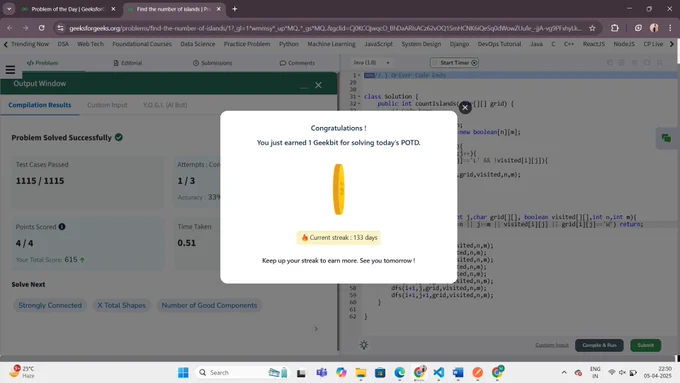
Task: Close the 'Find the number of islands' tab
Action: click(x=219, y=9)
